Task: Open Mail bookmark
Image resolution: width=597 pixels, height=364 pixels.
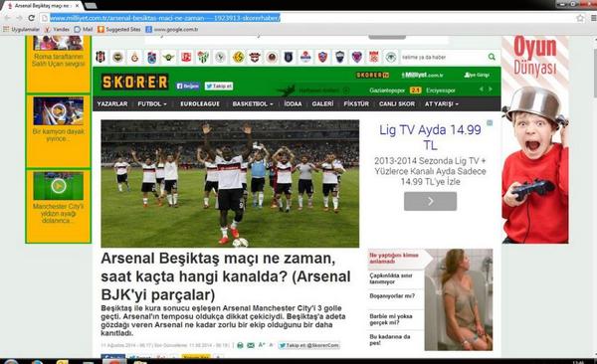Action: pyautogui.click(x=84, y=29)
